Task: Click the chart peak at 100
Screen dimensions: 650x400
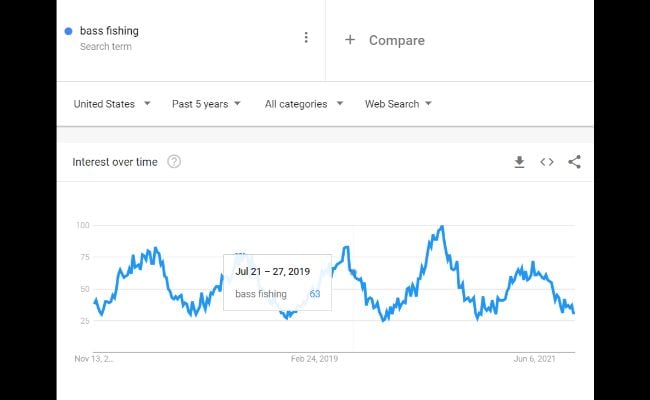Action: pos(442,226)
